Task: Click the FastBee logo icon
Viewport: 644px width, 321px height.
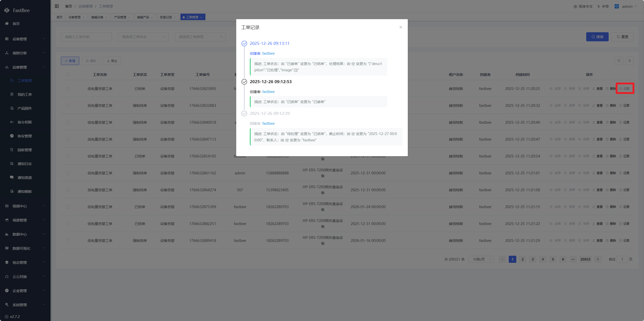Action: coord(7,10)
